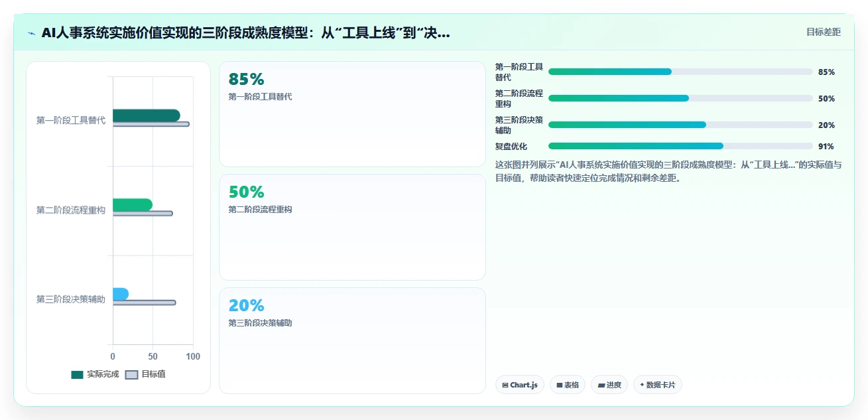This screenshot has width=868, height=420.
Task: Click the 第二阶段流程重构 progress bar
Action: 680,98
